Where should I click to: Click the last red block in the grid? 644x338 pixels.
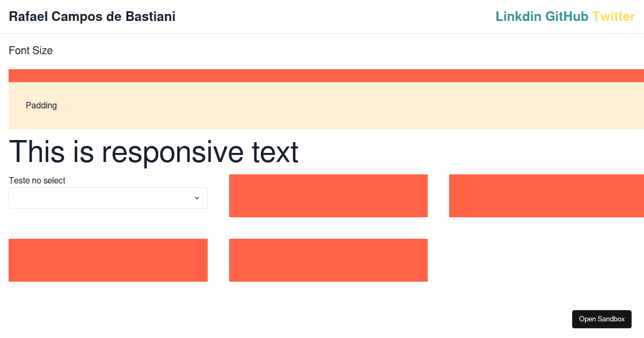click(x=328, y=260)
